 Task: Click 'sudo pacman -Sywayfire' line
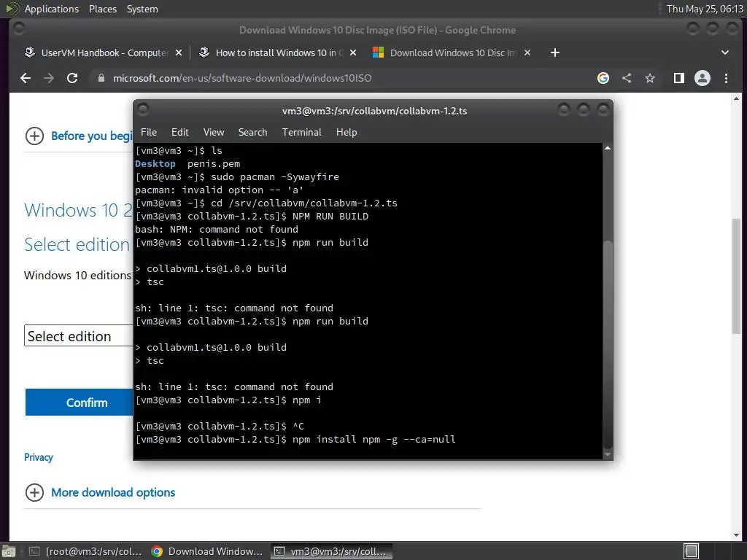tap(237, 176)
